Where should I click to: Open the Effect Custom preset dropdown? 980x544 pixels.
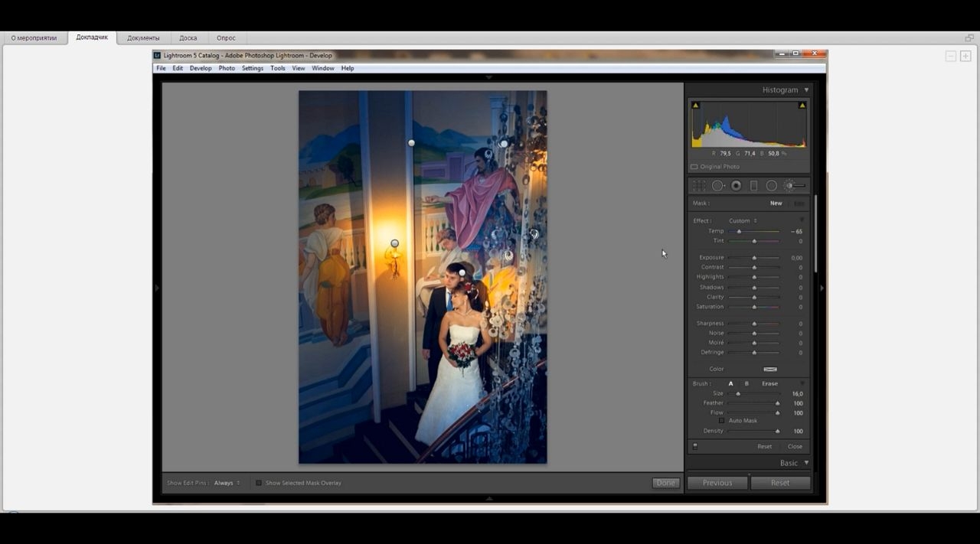[x=743, y=221]
